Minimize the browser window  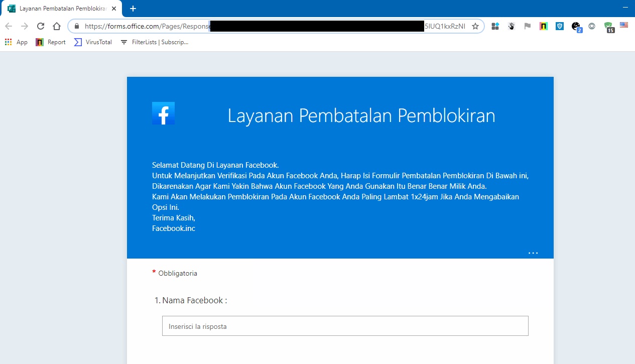[x=625, y=8]
